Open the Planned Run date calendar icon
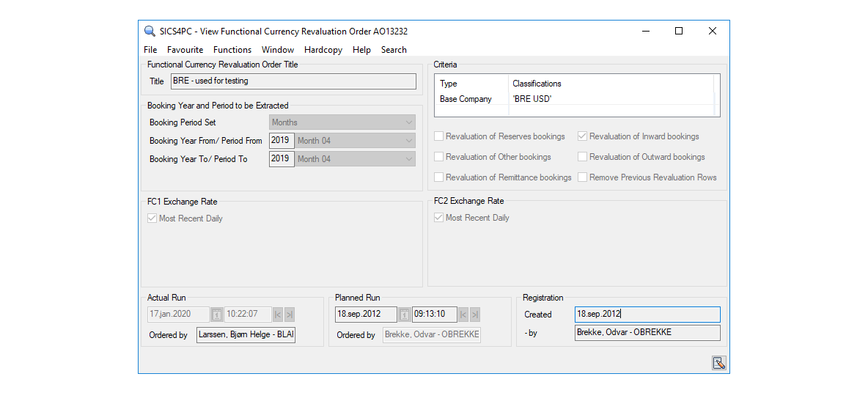Screen dimensions: 868x393 pos(404,315)
